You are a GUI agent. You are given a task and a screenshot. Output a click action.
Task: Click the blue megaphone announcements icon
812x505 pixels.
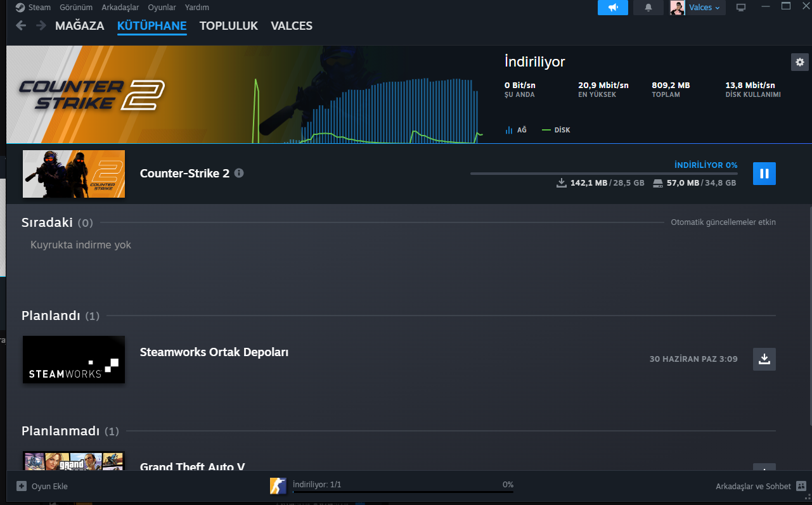click(x=613, y=8)
